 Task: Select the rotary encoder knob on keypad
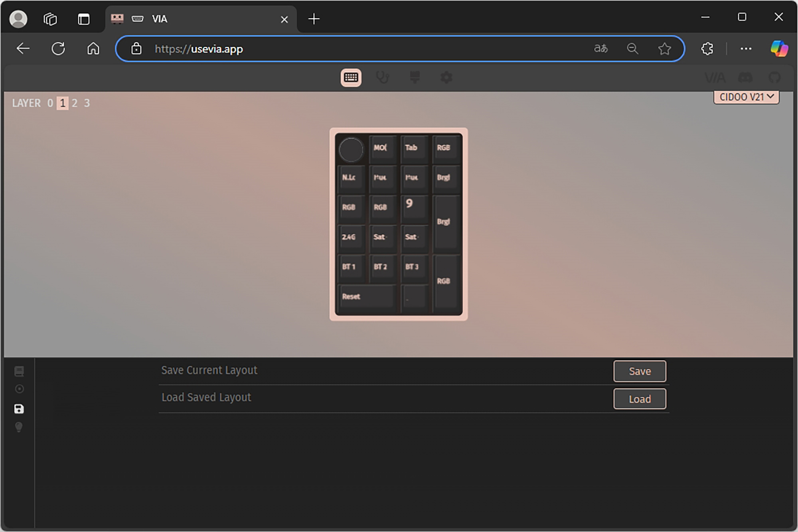click(351, 150)
